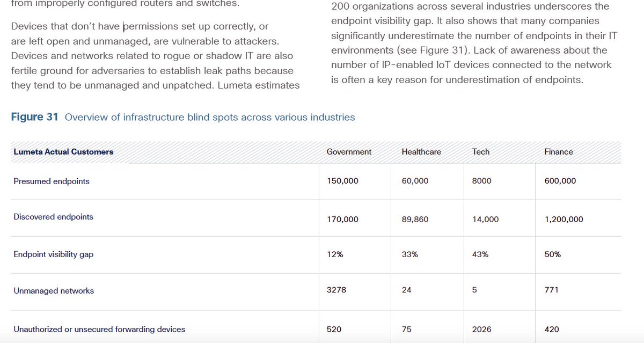Viewport: 644px width, 343px height.
Task: Select the Healthcare column header
Action: point(421,152)
